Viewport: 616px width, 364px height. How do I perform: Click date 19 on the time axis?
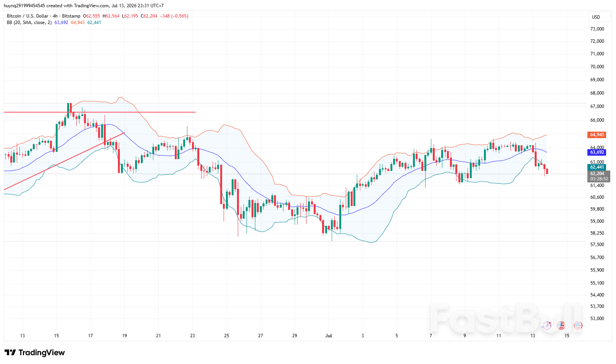click(x=124, y=336)
